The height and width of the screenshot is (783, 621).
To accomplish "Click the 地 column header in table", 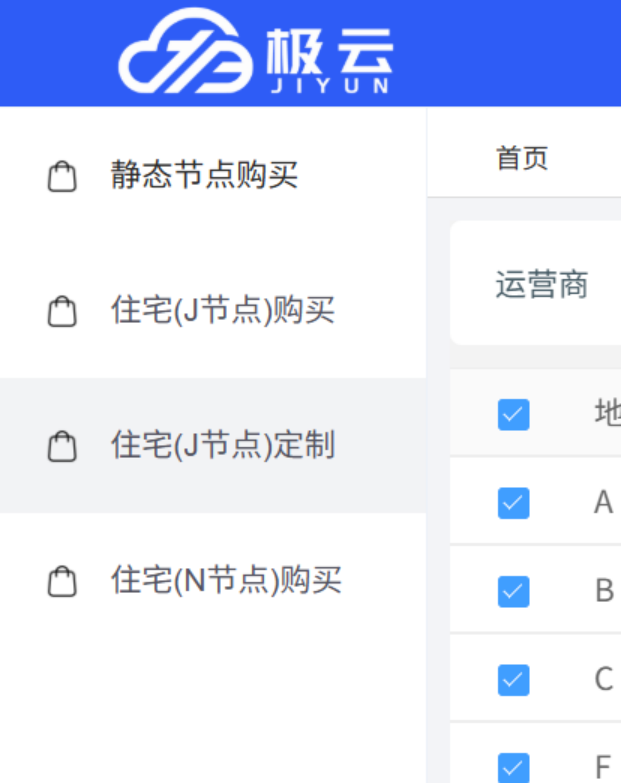I will pos(606,413).
